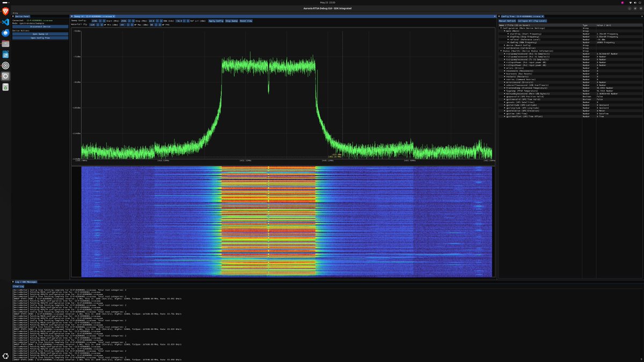644x362 pixels.
Task: Open Thunderbird mail from the dock
Action: [5, 33]
